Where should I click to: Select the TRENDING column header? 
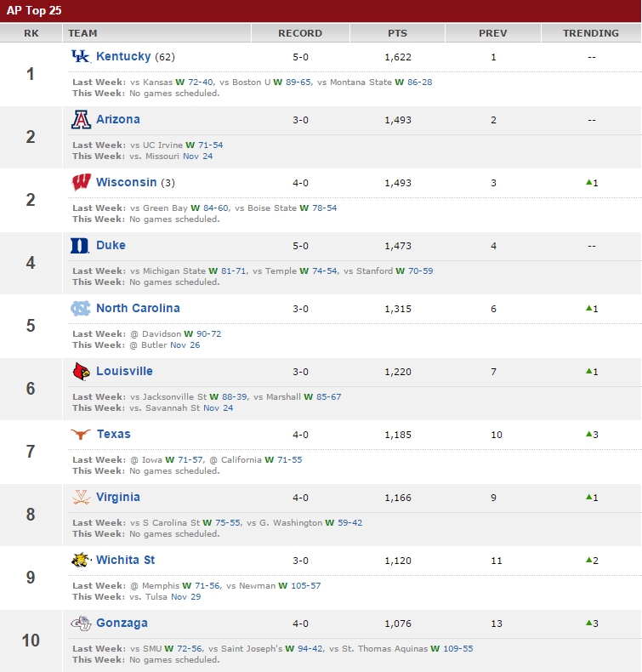click(591, 33)
